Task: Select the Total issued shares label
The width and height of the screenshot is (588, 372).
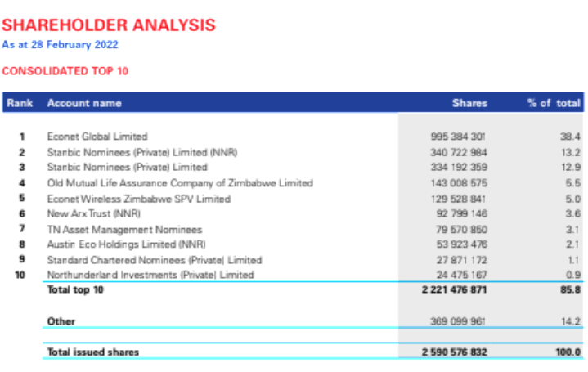Action: (93, 352)
